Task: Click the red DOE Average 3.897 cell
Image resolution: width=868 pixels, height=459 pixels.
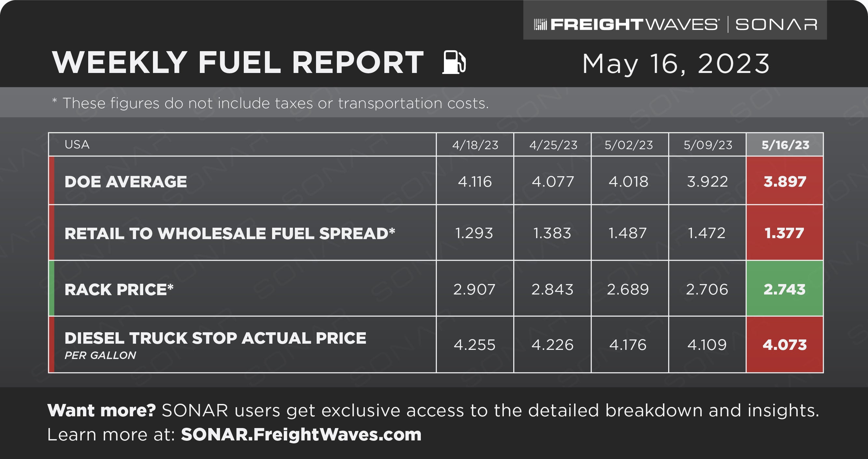Action: click(785, 181)
